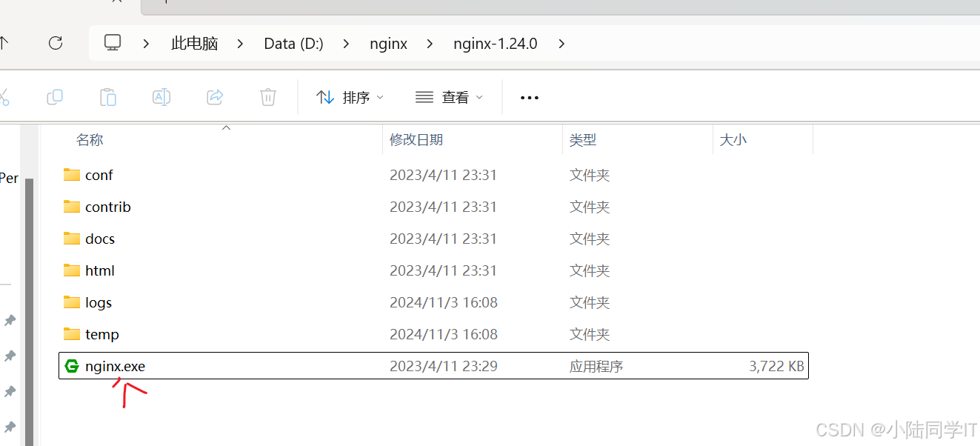
Task: Expand the chevron after 此电脑
Action: pos(240,44)
